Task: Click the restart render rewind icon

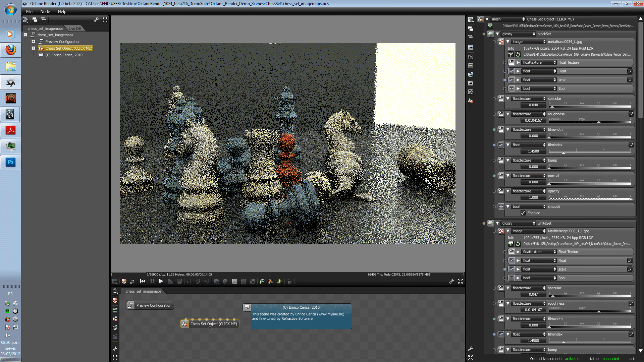Action: pyautogui.click(x=143, y=282)
